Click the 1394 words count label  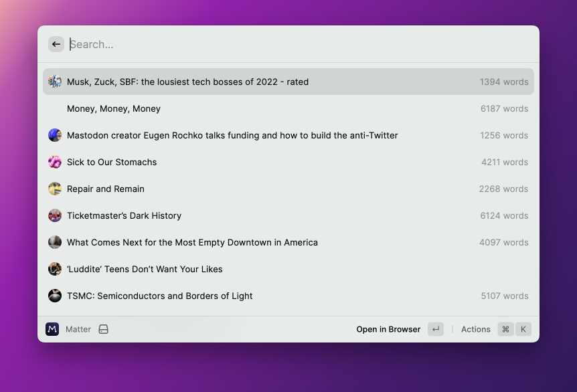tap(504, 82)
